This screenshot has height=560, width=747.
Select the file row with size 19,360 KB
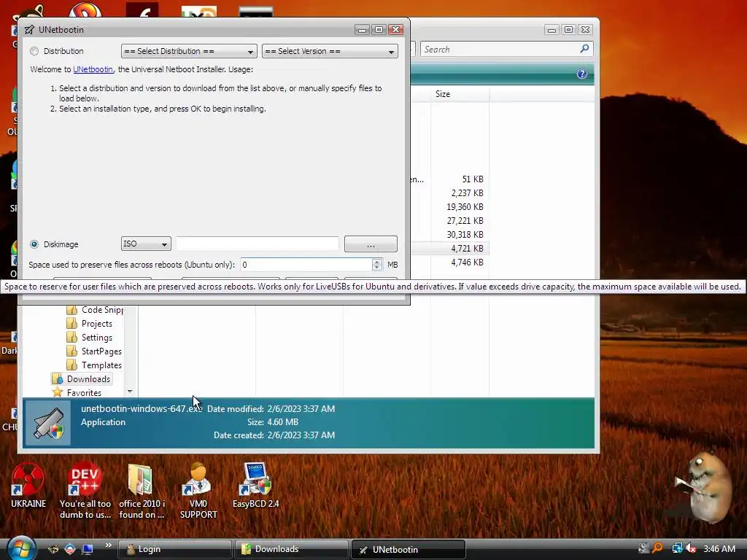(449, 206)
